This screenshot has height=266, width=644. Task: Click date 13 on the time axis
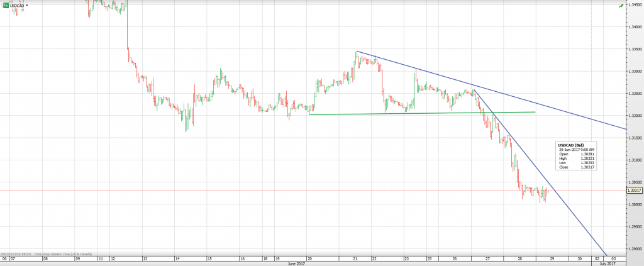point(145,258)
